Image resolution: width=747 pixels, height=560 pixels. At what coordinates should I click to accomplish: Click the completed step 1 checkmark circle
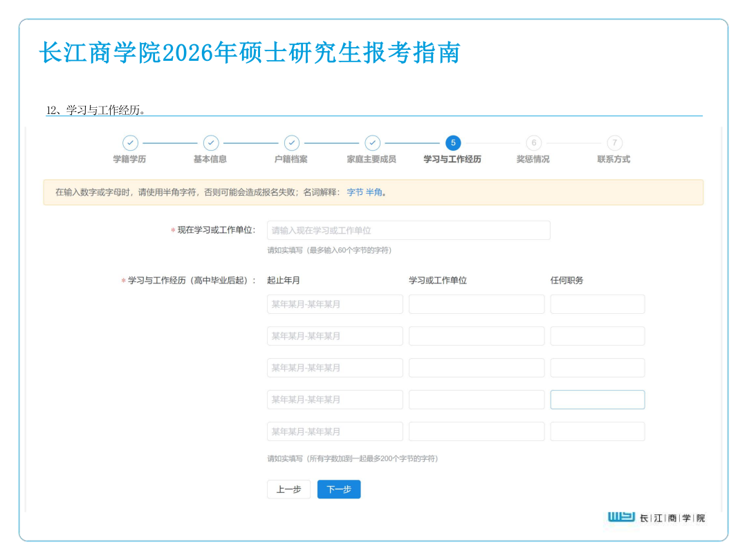click(130, 143)
